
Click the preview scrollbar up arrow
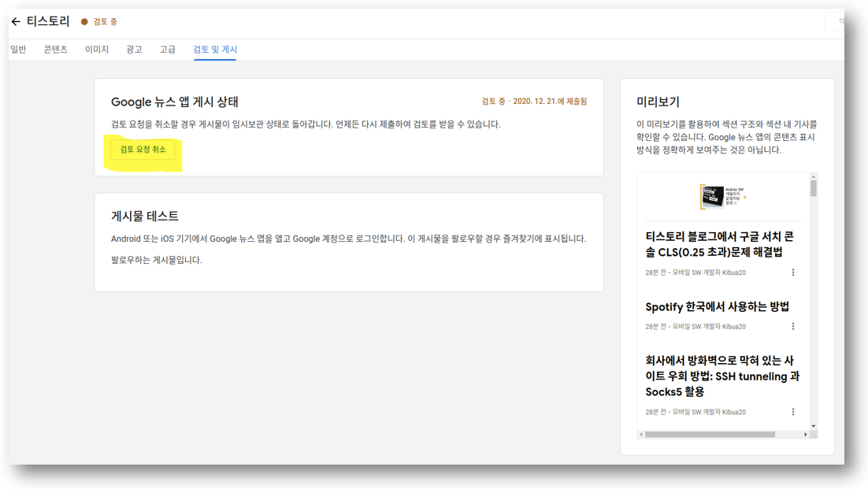point(813,176)
